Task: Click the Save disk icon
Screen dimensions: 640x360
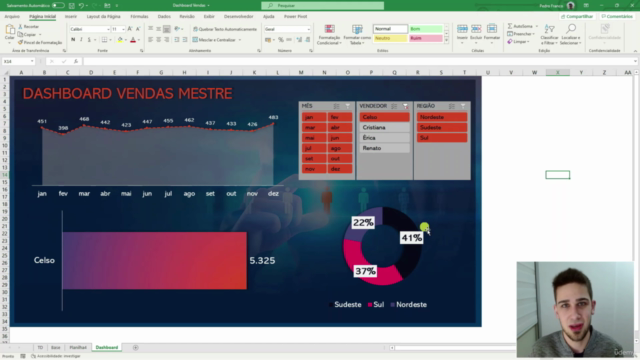Action: click(72, 5)
